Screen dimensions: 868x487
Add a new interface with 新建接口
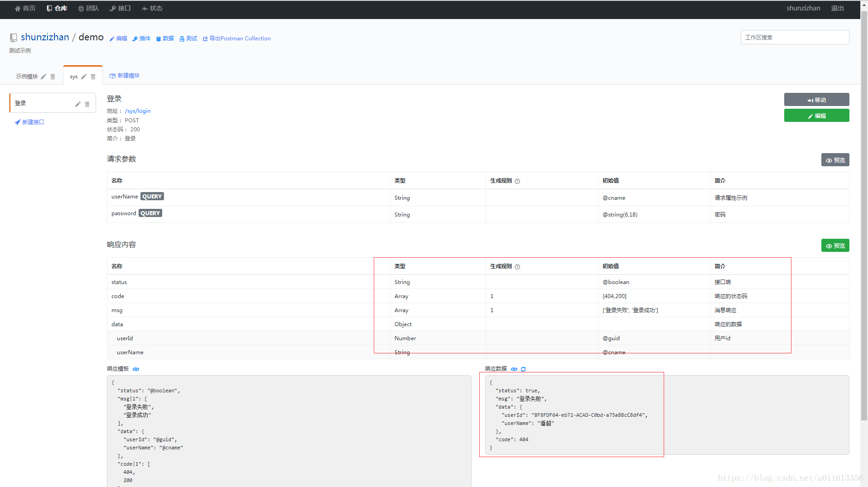coord(29,122)
